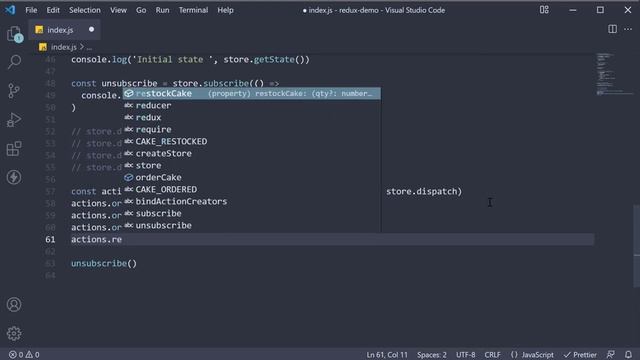The height and width of the screenshot is (360, 640).
Task: Click the errors and warnings count indicator
Action: pyautogui.click(x=24, y=355)
